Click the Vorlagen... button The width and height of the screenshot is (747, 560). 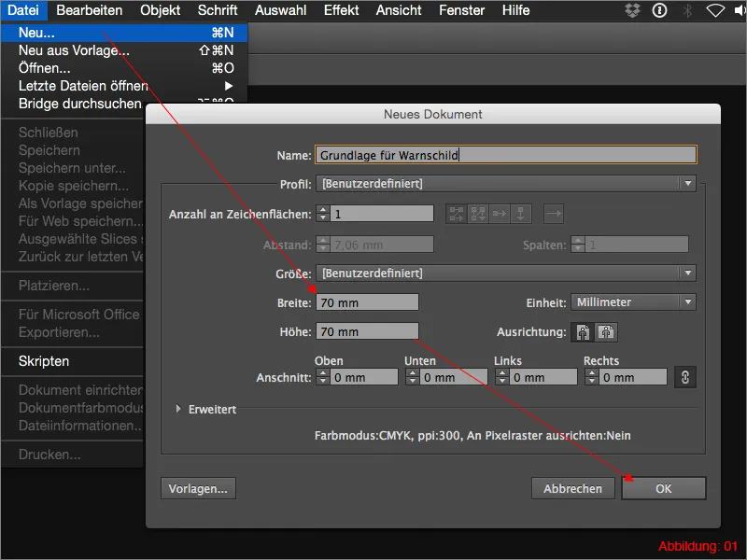click(x=198, y=488)
